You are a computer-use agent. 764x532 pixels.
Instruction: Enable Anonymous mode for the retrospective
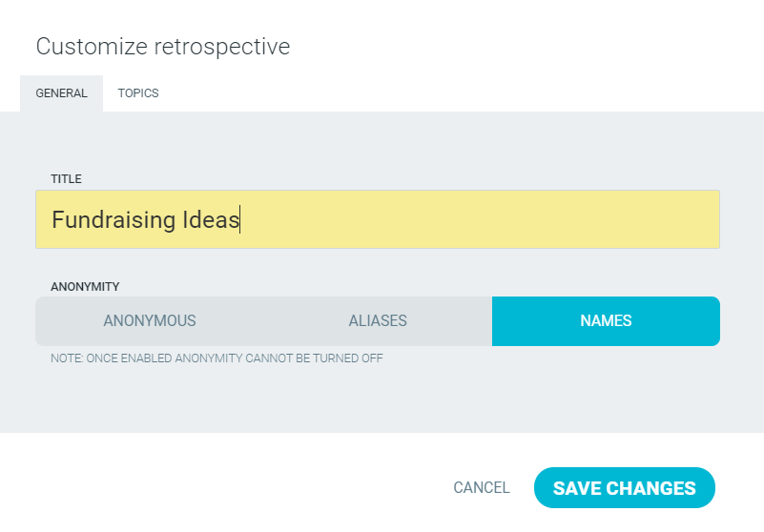(x=150, y=321)
